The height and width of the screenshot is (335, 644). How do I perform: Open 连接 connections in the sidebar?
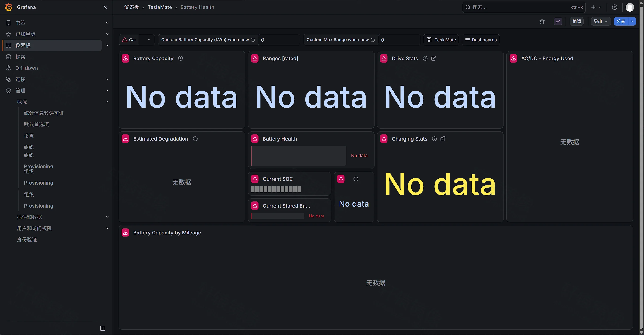click(x=20, y=79)
